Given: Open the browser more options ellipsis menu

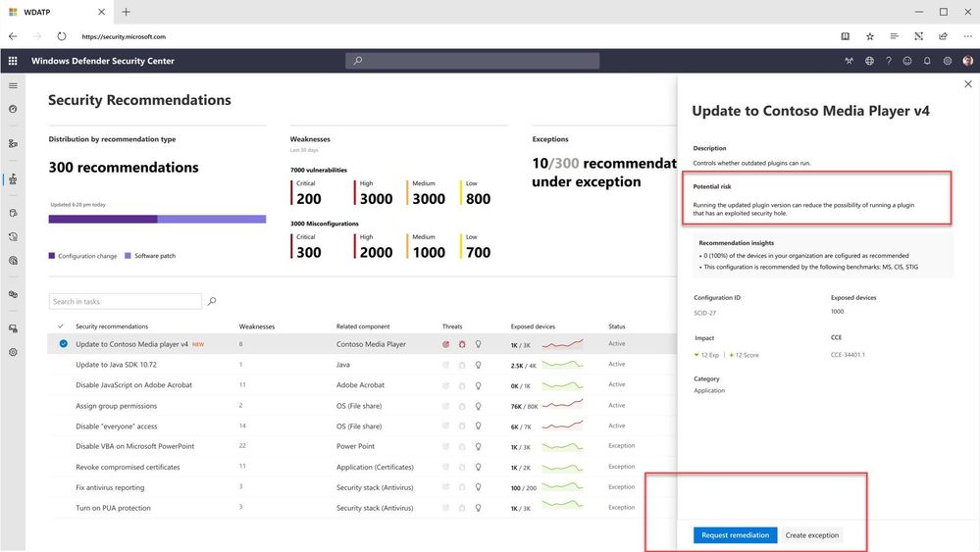Looking at the screenshot, I should pos(967,36).
